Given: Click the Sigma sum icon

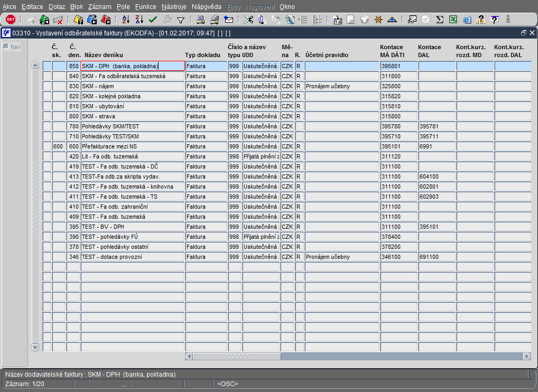Looking at the screenshot, I should click(440, 20).
